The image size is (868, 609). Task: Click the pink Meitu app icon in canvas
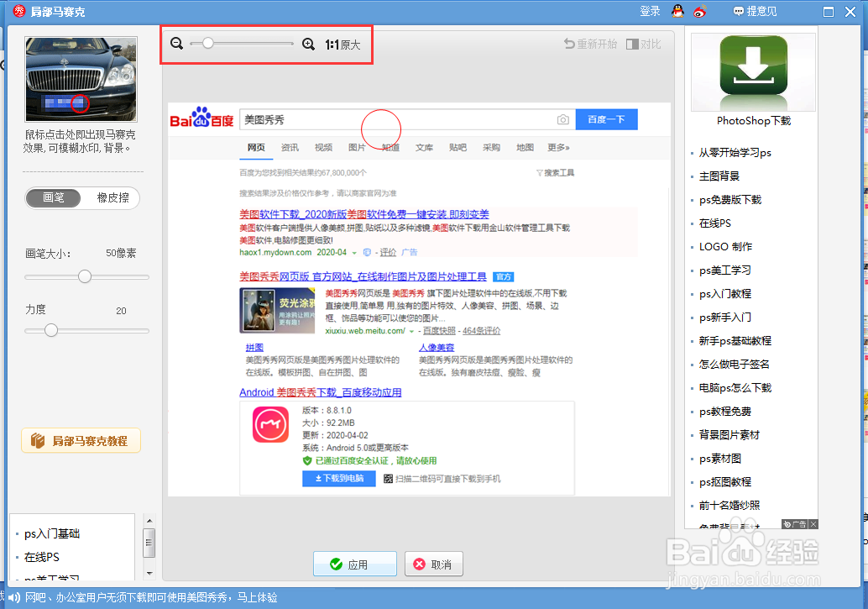tap(270, 424)
